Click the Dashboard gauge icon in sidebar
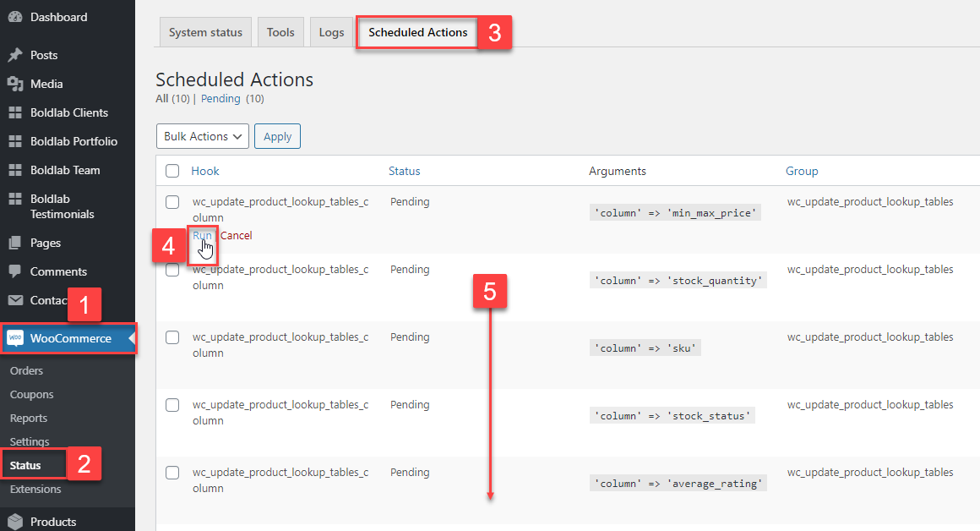 click(14, 17)
